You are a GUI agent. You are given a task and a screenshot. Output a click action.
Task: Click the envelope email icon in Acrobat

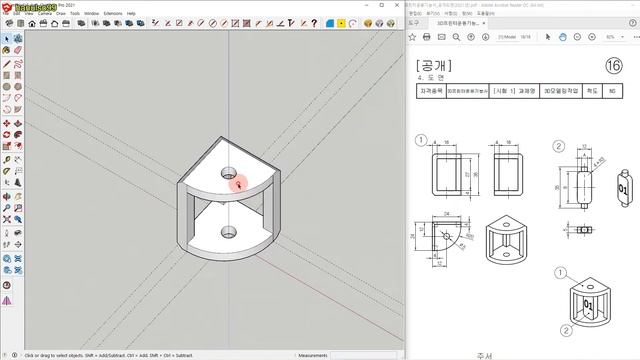tap(441, 37)
